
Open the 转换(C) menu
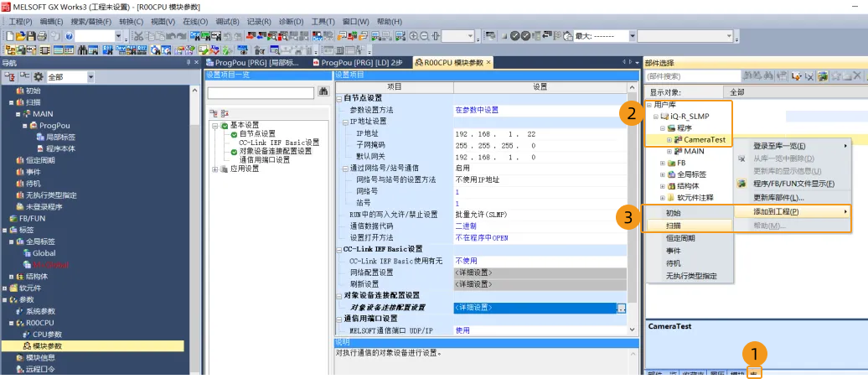point(131,22)
